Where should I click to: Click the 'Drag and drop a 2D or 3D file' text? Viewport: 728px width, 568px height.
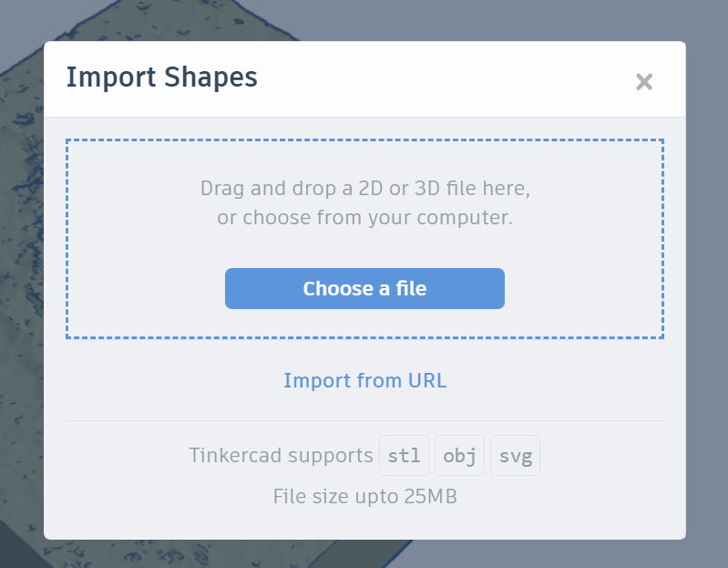coord(365,189)
